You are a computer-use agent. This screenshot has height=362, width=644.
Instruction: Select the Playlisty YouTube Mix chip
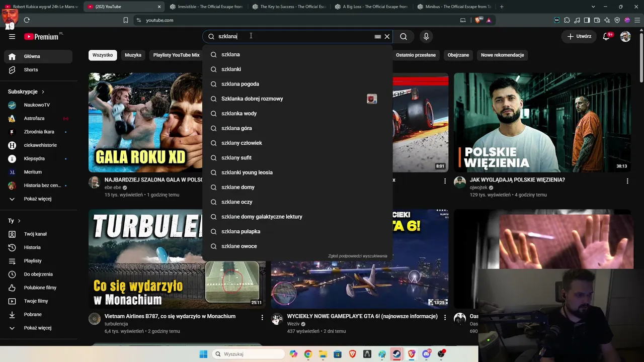[176, 55]
